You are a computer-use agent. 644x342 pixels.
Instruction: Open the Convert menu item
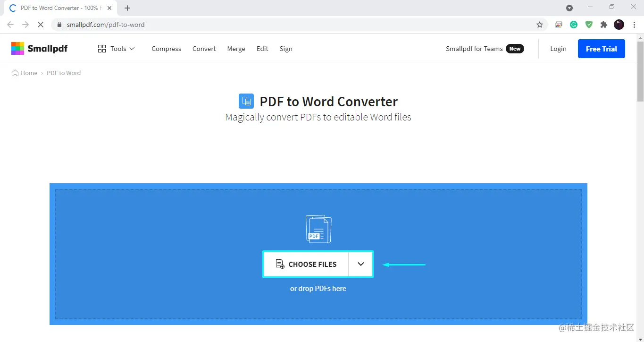[x=204, y=49]
